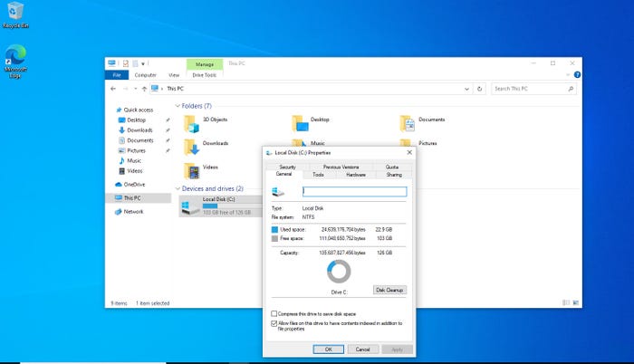Viewport: 634px width, 364px height.
Task: Select Documents in the navigation pane
Action: click(139, 140)
